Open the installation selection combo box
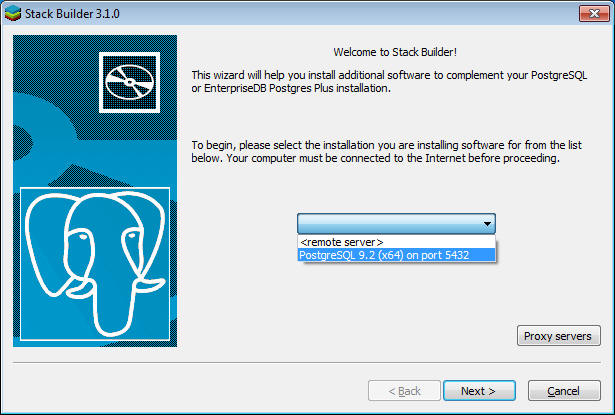The width and height of the screenshot is (615, 415). (396, 224)
